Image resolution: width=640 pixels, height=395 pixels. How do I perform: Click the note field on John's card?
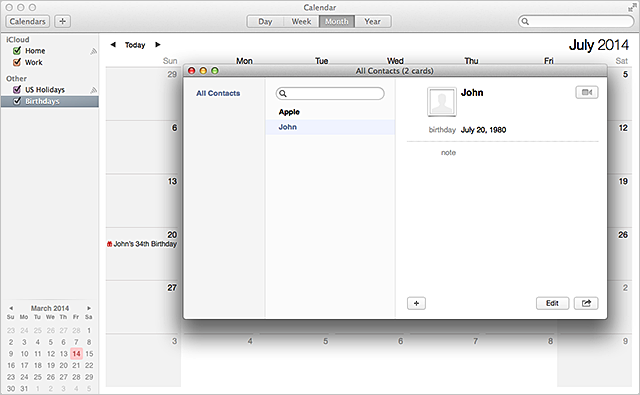pos(448,153)
